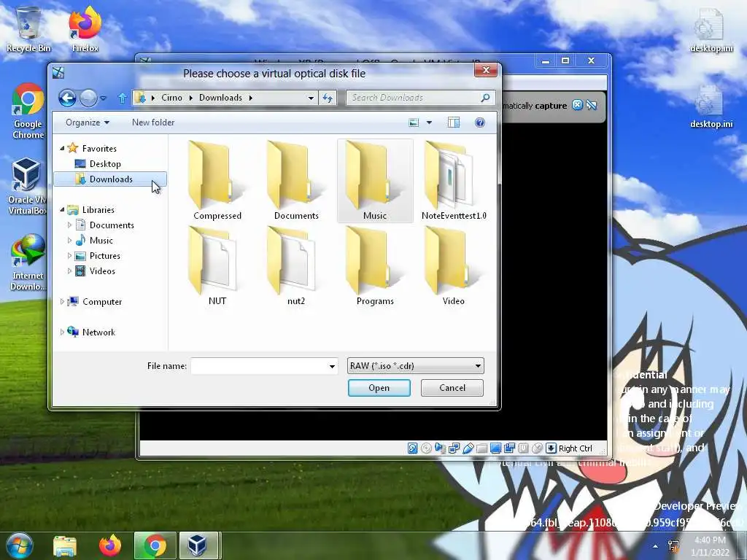
Task: Click the USB devices icon in VirtualBox status bar
Action: (x=468, y=448)
